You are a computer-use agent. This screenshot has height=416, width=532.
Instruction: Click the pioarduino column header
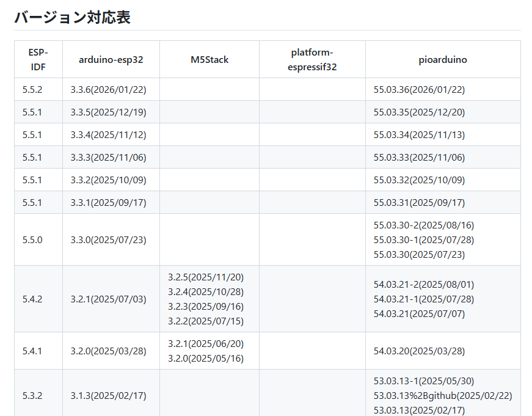pos(443,59)
